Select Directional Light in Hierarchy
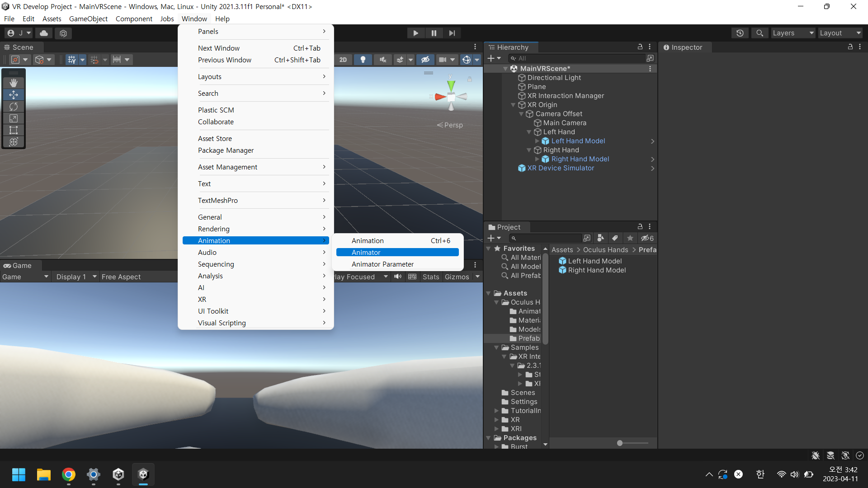 (x=554, y=78)
